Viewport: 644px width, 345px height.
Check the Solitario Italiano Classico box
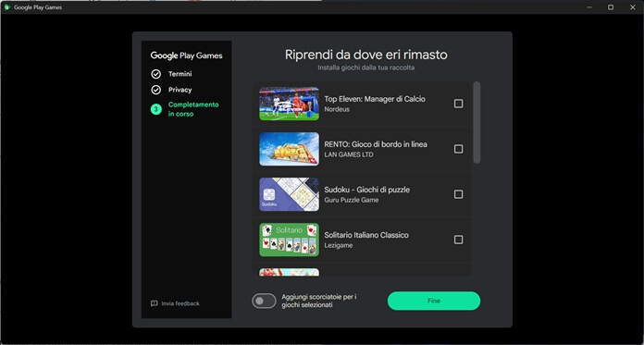click(458, 240)
